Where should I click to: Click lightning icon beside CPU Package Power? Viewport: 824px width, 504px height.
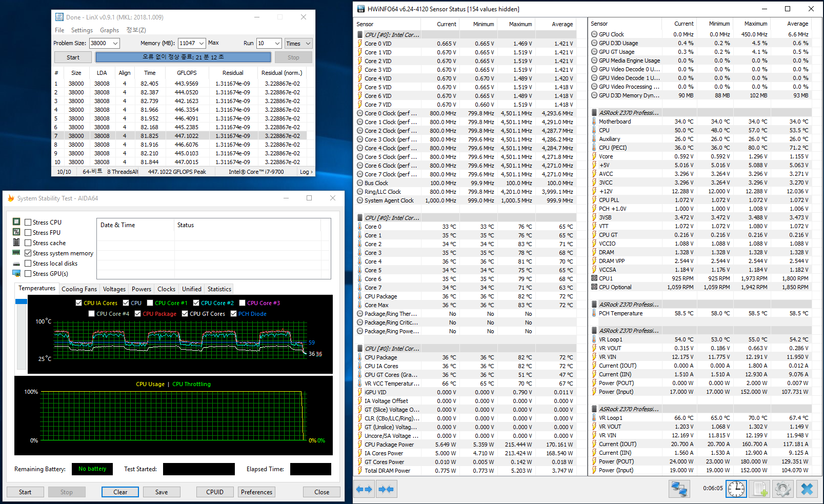coord(360,445)
